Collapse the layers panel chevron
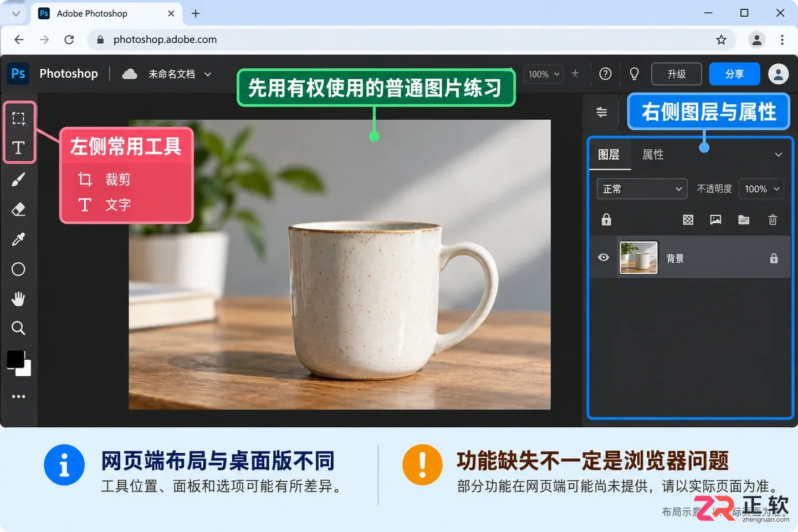This screenshot has width=798, height=532. tap(779, 155)
